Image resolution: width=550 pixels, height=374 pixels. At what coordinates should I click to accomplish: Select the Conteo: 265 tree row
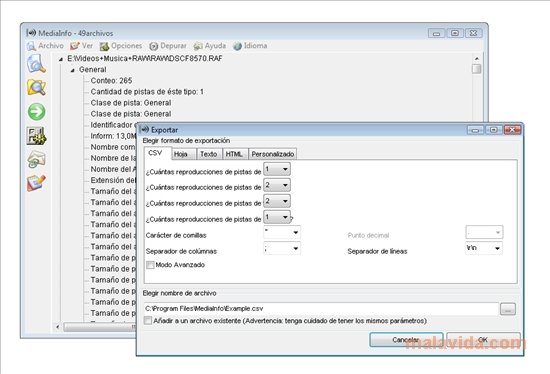pyautogui.click(x=111, y=81)
